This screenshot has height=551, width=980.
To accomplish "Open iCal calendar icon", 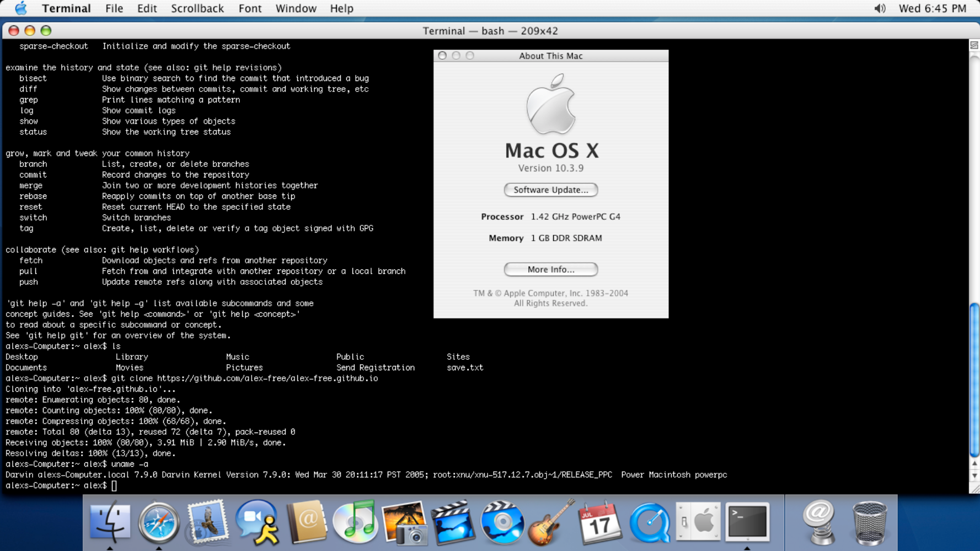I will (x=599, y=522).
